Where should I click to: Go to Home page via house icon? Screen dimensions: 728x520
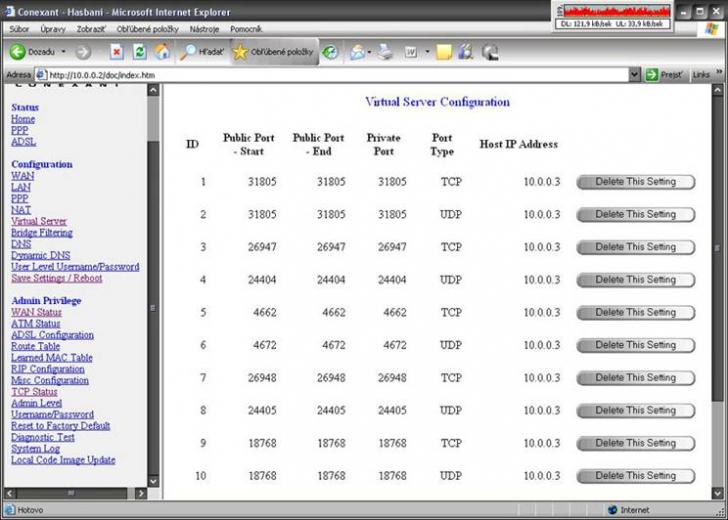pos(162,52)
